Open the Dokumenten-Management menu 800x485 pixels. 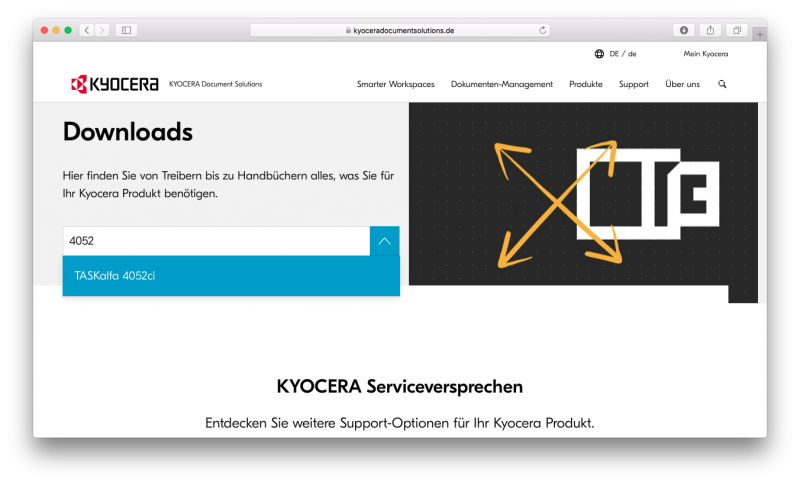coord(502,84)
